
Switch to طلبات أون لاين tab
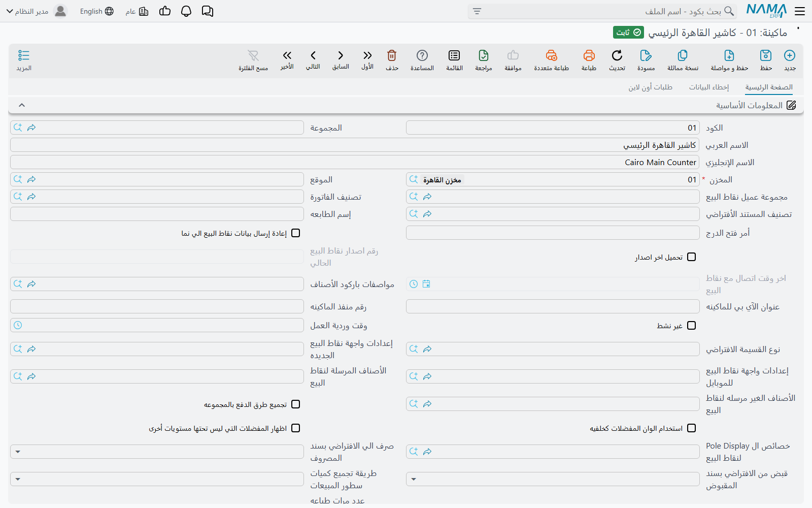pyautogui.click(x=650, y=87)
